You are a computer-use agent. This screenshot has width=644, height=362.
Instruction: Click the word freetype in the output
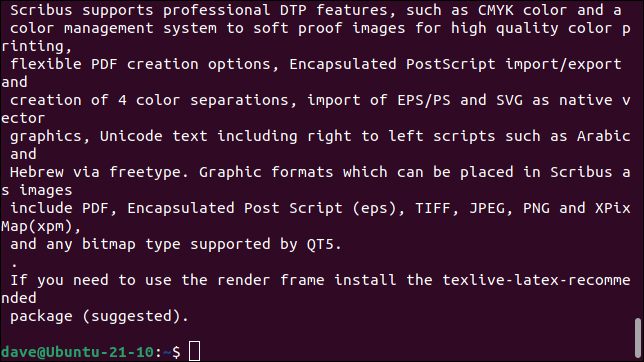pos(145,173)
